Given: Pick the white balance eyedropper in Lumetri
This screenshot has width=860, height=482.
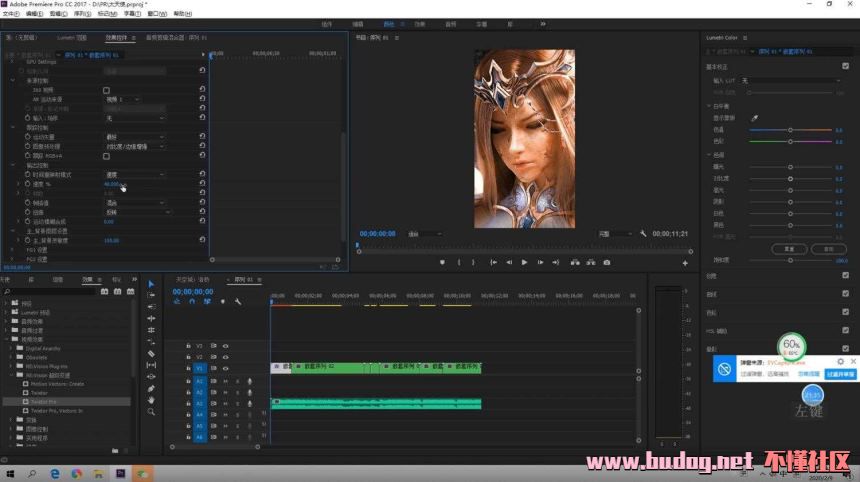Looking at the screenshot, I should point(755,118).
